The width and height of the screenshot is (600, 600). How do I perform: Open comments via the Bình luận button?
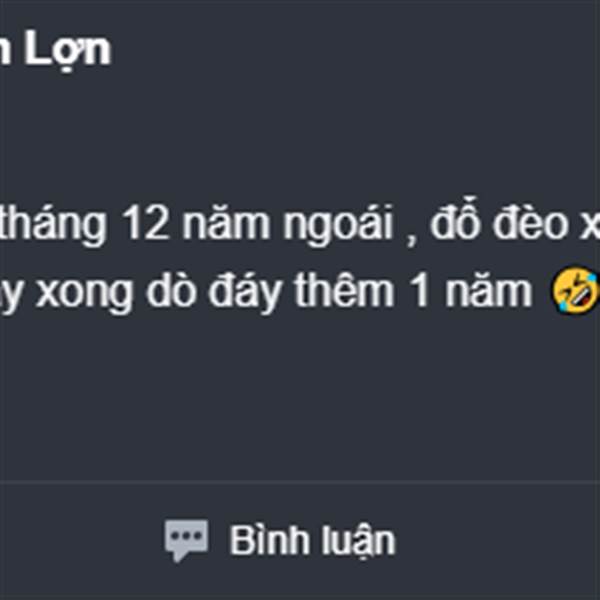click(280, 540)
